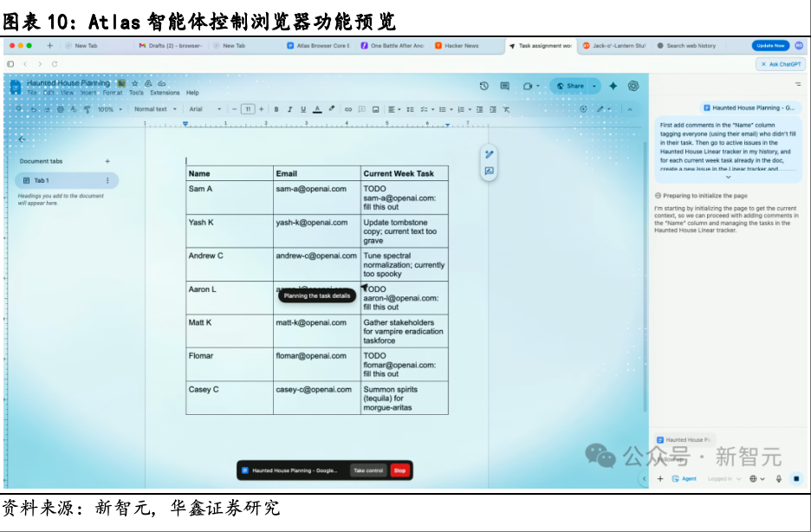Open the Help menu
Screen dimensions: 811x532
[x=192, y=93]
